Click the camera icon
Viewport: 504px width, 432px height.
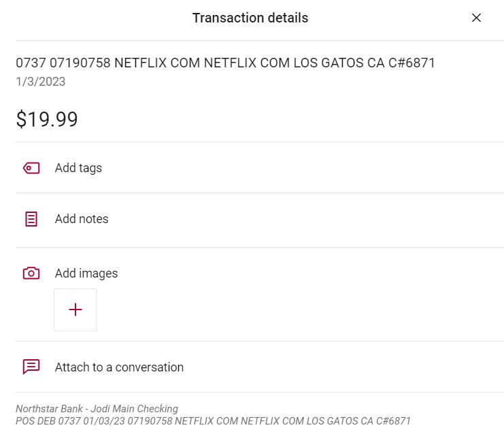tap(31, 273)
